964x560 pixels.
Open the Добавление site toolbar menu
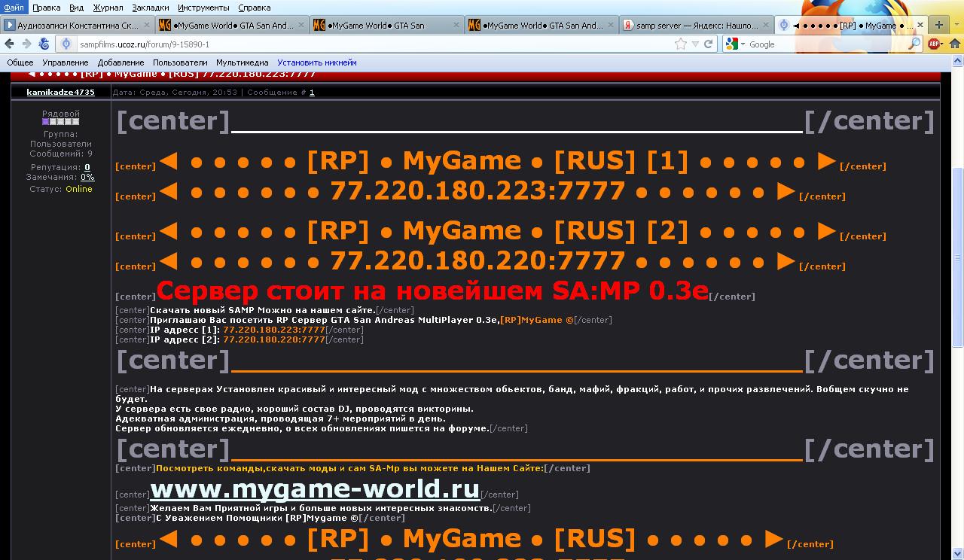point(120,62)
